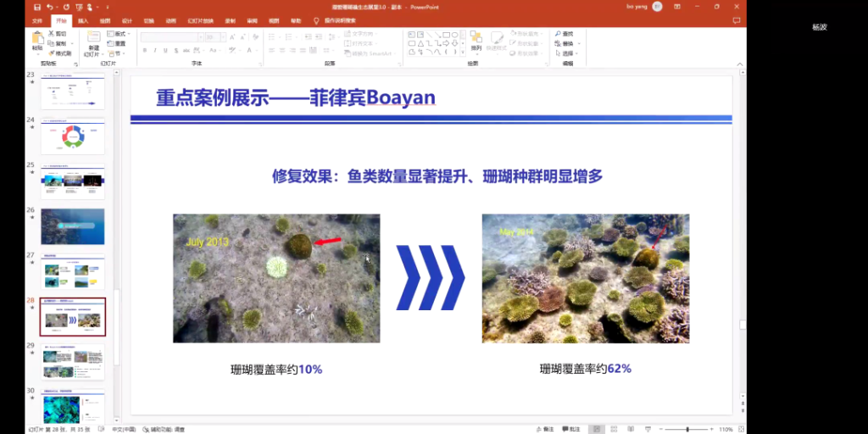
Task: Expand the shapes gallery
Action: [462, 53]
